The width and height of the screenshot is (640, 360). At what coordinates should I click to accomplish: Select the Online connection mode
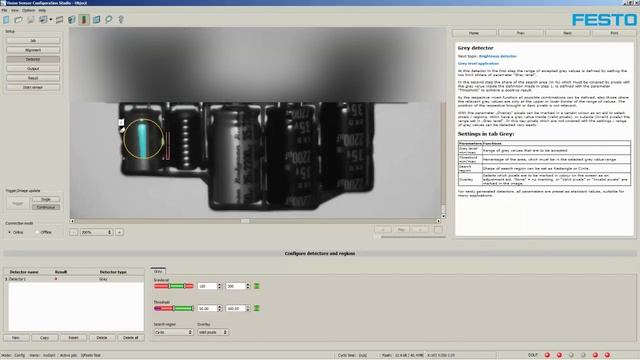coord(16,232)
